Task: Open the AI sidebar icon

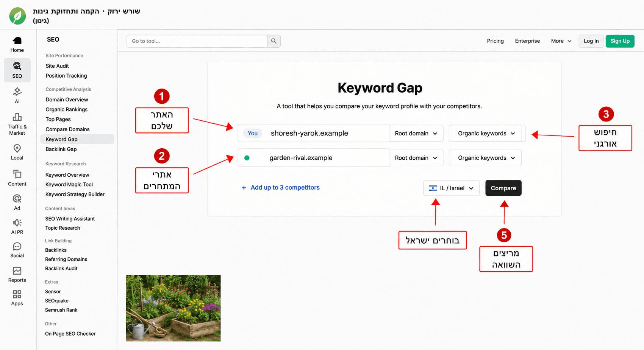Action: (17, 92)
